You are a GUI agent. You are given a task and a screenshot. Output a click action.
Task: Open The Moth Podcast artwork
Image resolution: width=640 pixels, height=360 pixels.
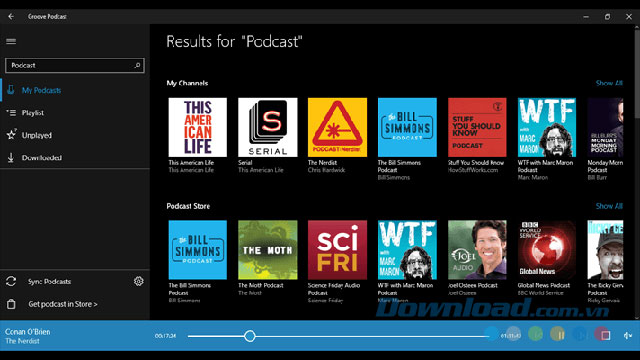(268, 250)
